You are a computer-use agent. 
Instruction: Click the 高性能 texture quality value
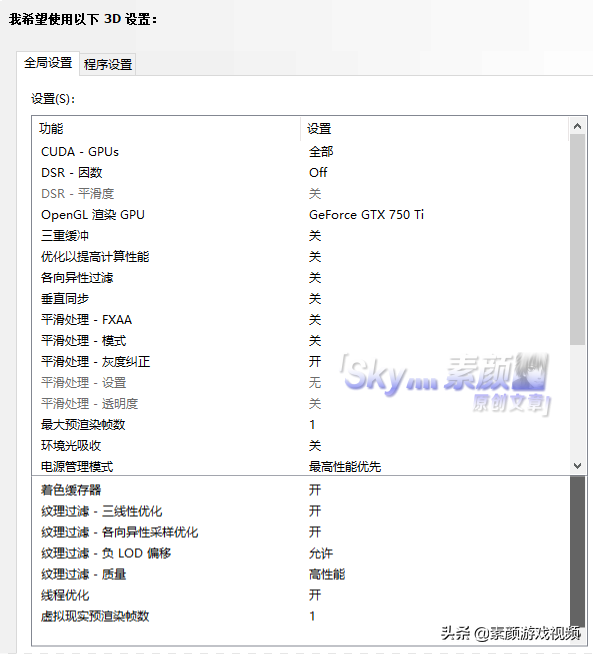point(327,574)
